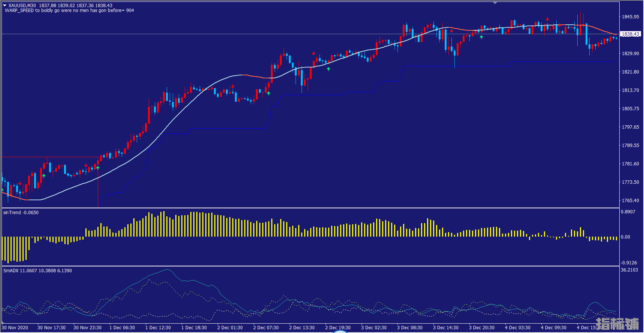Screen dimensions: 644x333
Task: Select the leftmost red sell arrow
Action: click(x=20, y=183)
